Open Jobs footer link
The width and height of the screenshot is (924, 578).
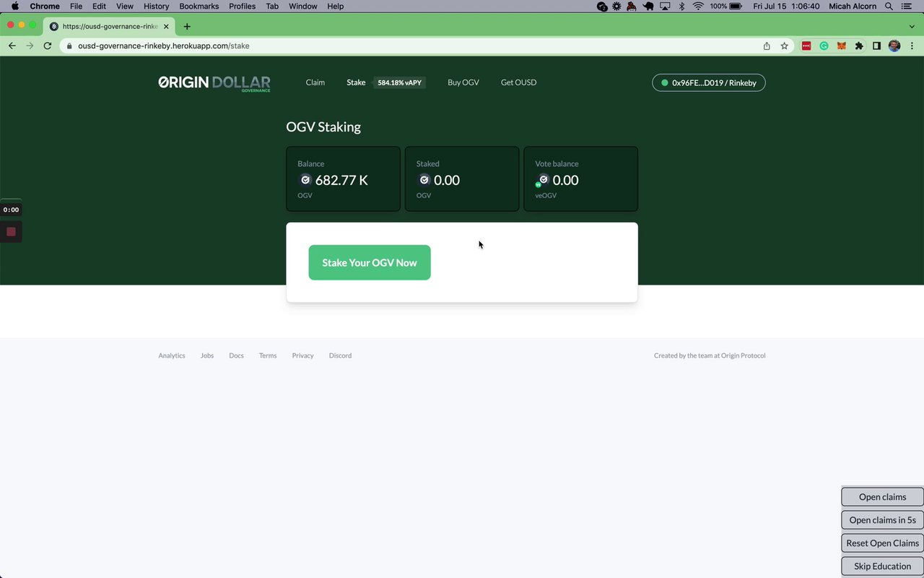coord(207,355)
